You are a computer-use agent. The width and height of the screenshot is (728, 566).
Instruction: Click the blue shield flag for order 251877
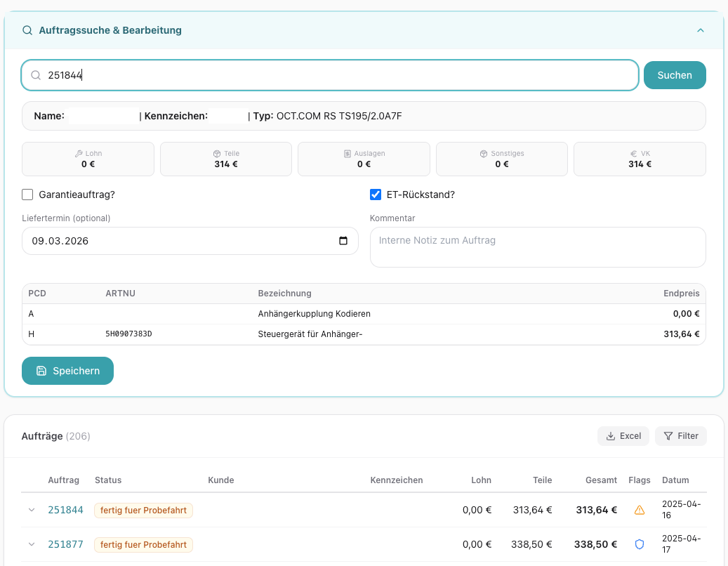pyautogui.click(x=639, y=544)
